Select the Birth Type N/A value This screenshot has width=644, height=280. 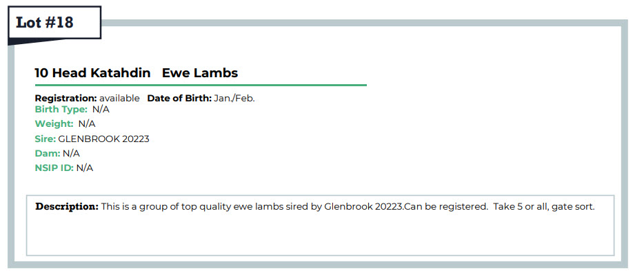101,110
